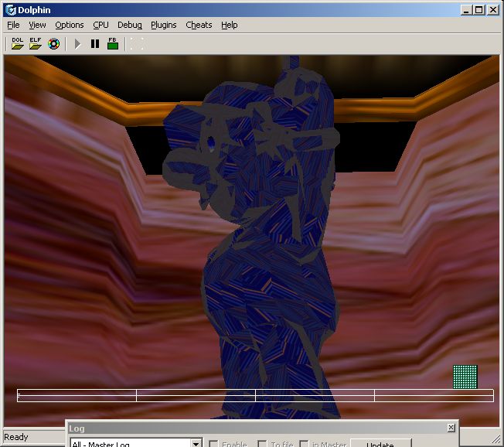Toggle the FB framebuffer icon

(x=113, y=43)
